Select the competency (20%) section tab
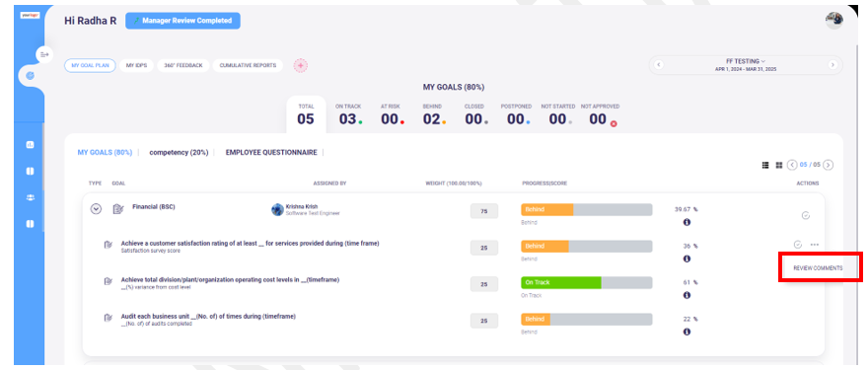The image size is (868, 370). pyautogui.click(x=179, y=152)
